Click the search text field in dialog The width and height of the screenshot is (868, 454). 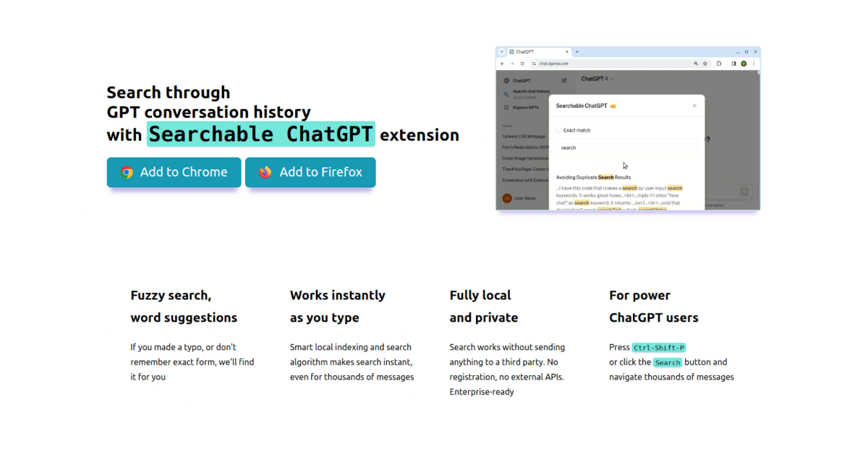(x=626, y=147)
